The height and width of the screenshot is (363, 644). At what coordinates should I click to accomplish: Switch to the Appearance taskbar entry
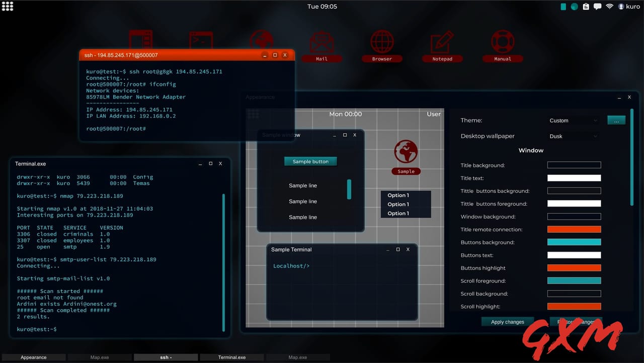[x=33, y=357]
